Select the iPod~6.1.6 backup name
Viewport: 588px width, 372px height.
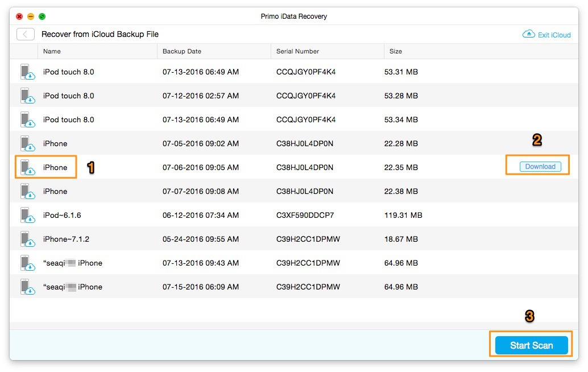click(62, 216)
